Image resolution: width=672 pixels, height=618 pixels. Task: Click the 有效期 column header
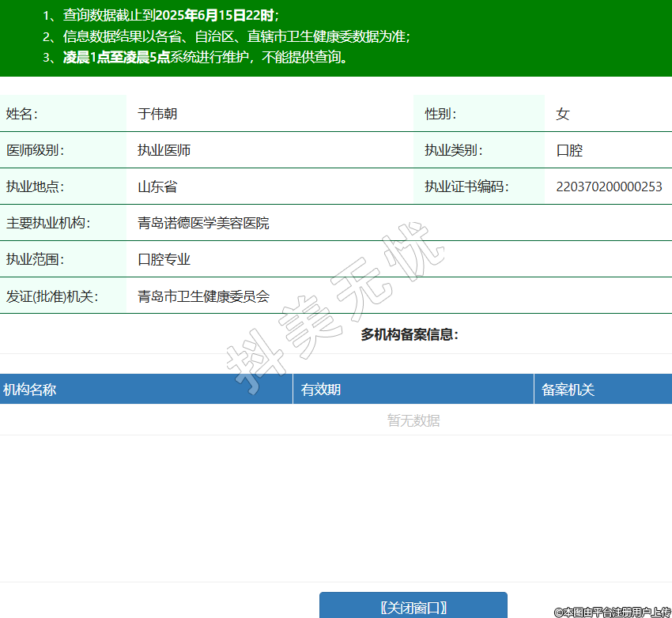[321, 389]
